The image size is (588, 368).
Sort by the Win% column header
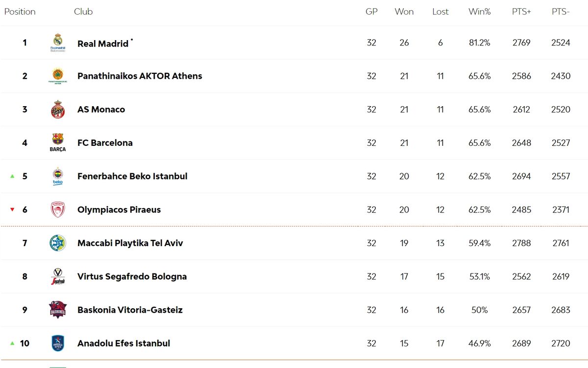click(x=479, y=12)
